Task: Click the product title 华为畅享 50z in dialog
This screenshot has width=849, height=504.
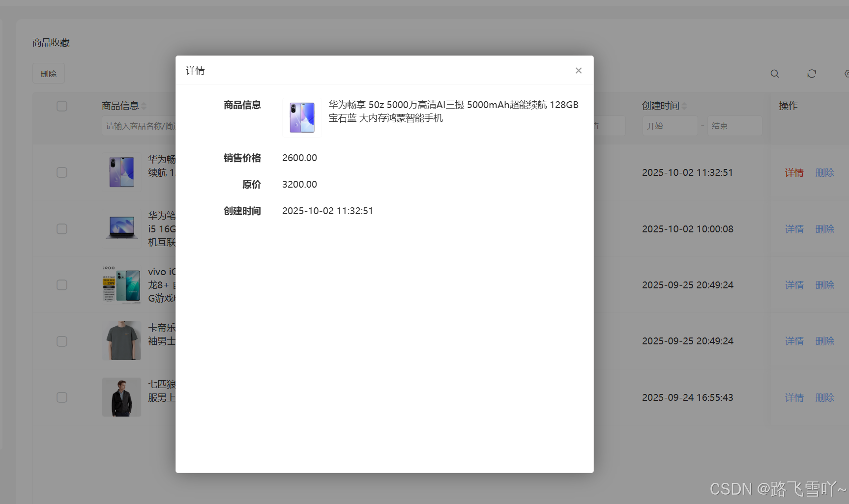Action: click(x=453, y=112)
